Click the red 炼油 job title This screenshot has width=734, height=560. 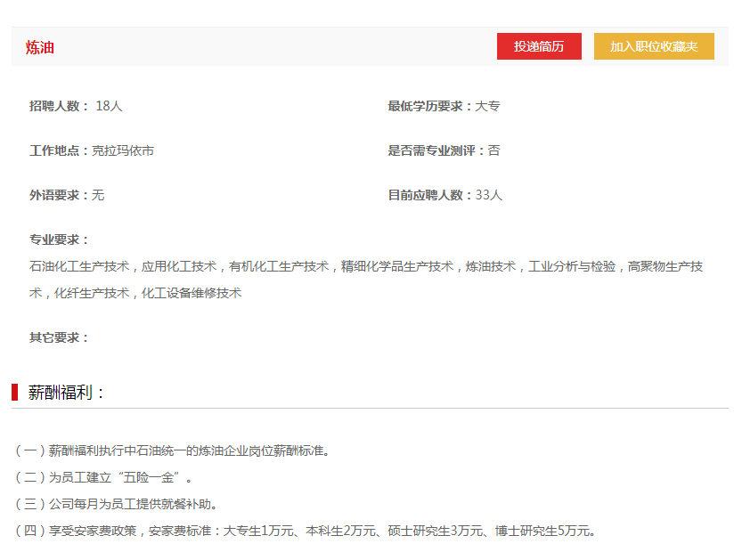(40, 47)
